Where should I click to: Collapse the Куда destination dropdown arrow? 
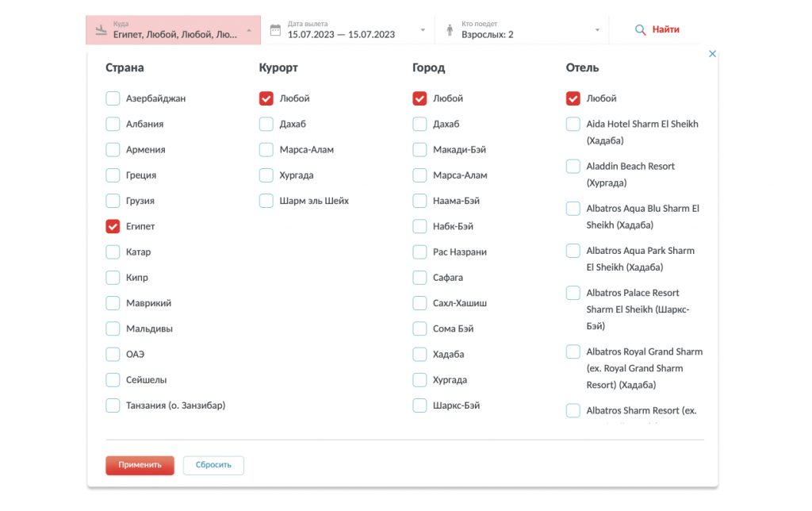(250, 30)
